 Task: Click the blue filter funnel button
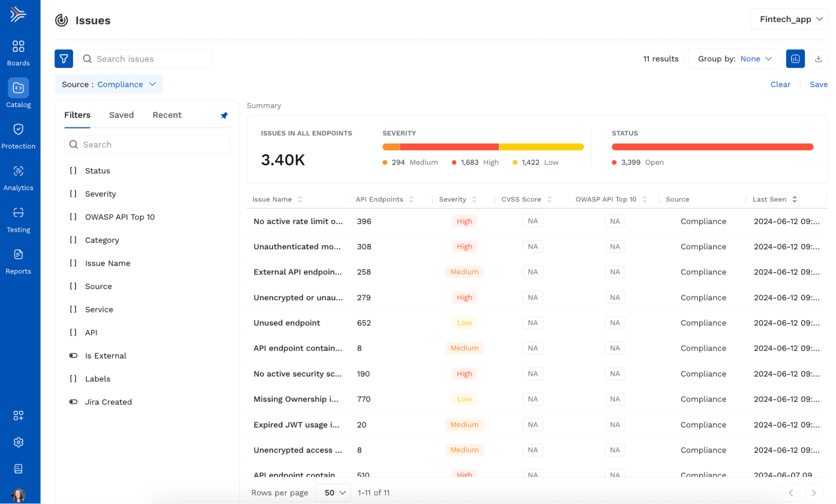[64, 59]
